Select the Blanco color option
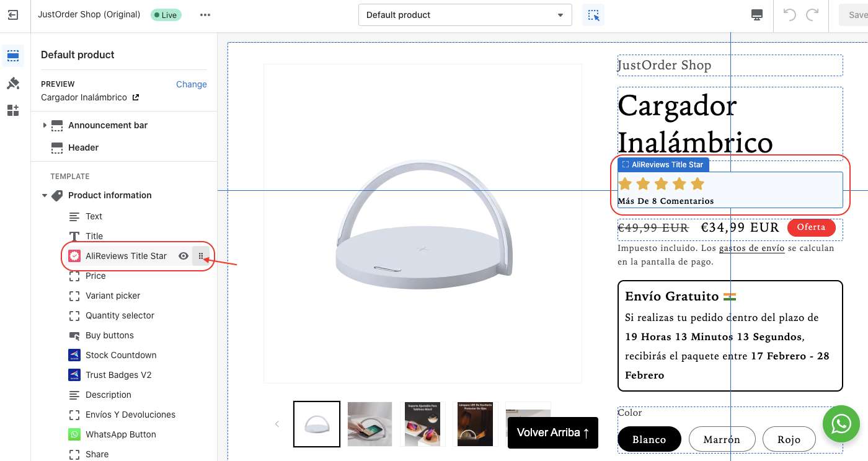868x461 pixels. (649, 439)
